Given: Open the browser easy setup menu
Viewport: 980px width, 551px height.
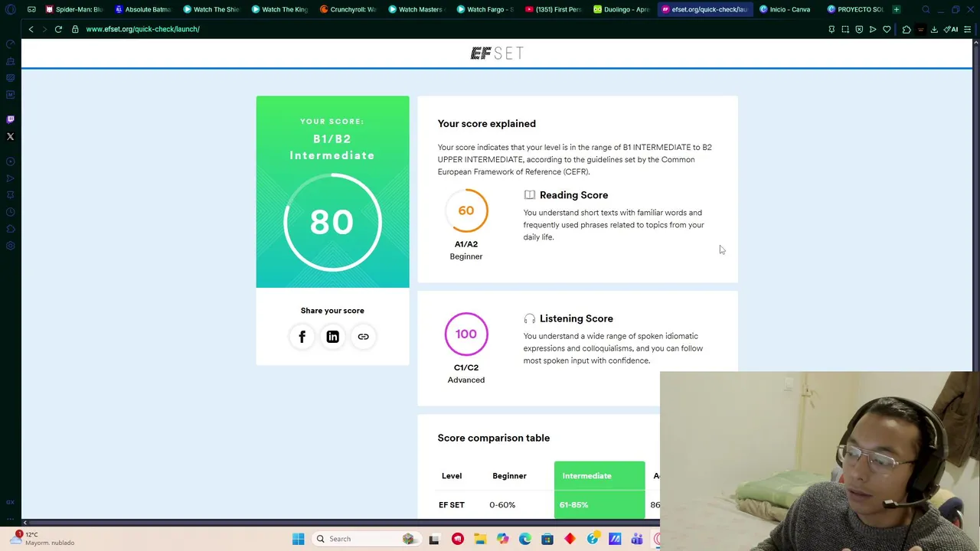Looking at the screenshot, I should pyautogui.click(x=968, y=29).
